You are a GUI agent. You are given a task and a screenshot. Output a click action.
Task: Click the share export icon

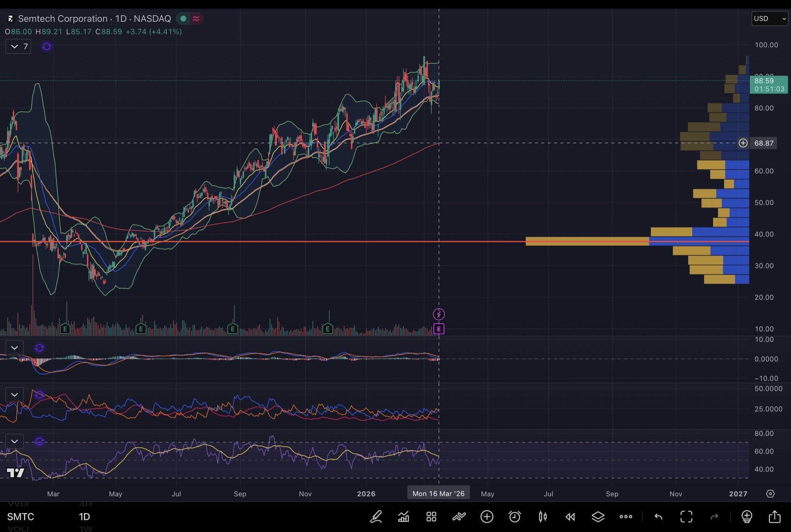(774, 517)
